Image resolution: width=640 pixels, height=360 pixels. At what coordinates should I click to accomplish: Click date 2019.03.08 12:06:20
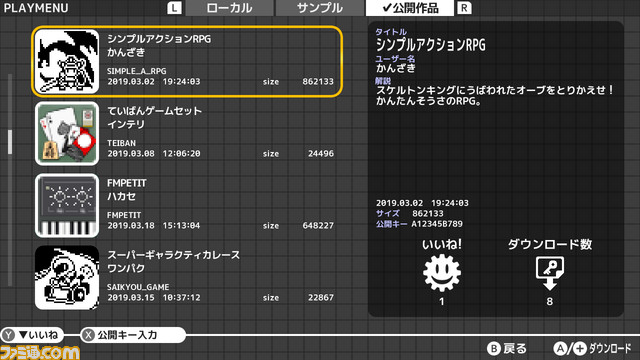point(154,153)
